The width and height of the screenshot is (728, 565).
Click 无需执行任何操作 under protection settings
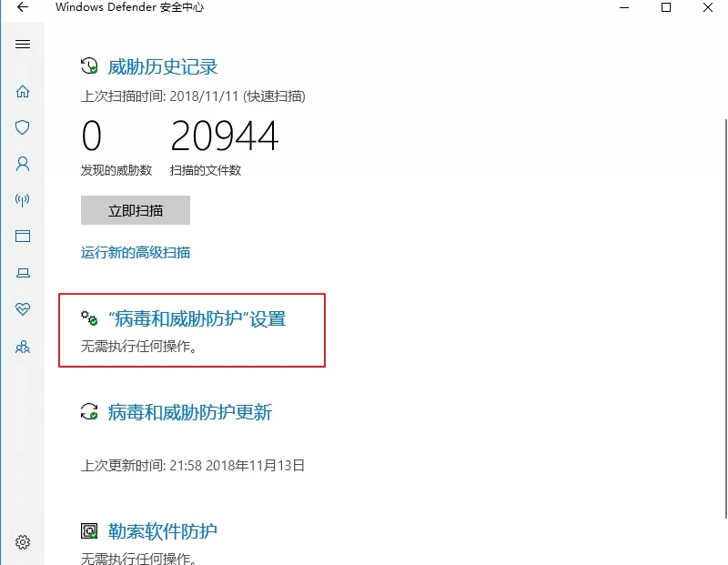point(139,347)
